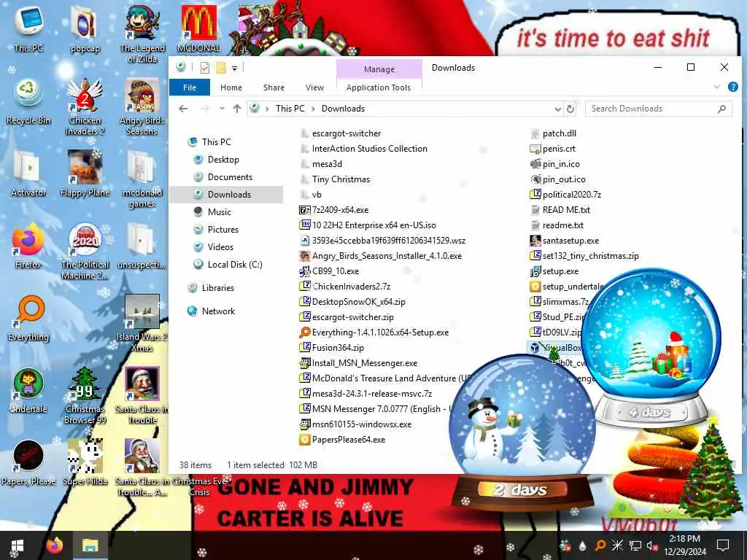
Task: Click the File Explorer taskbar icon
Action: point(90,545)
